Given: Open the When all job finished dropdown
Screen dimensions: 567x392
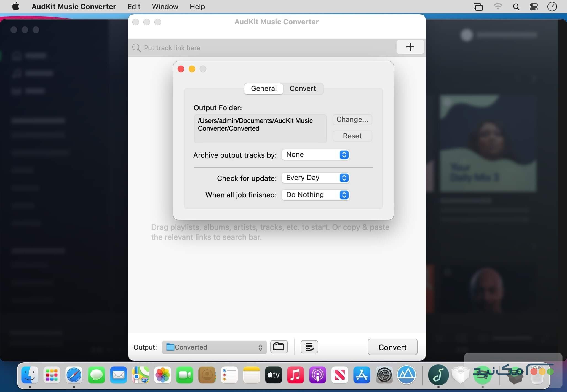Looking at the screenshot, I should click(x=315, y=195).
